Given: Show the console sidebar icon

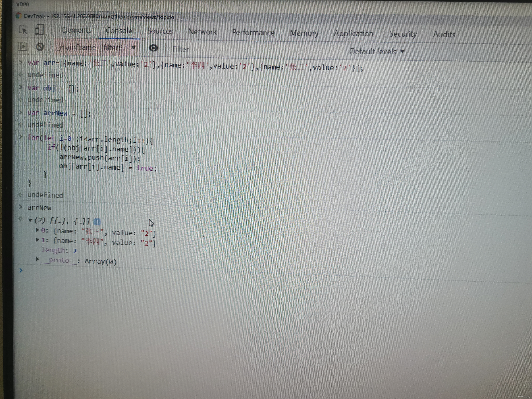Looking at the screenshot, I should pos(23,47).
